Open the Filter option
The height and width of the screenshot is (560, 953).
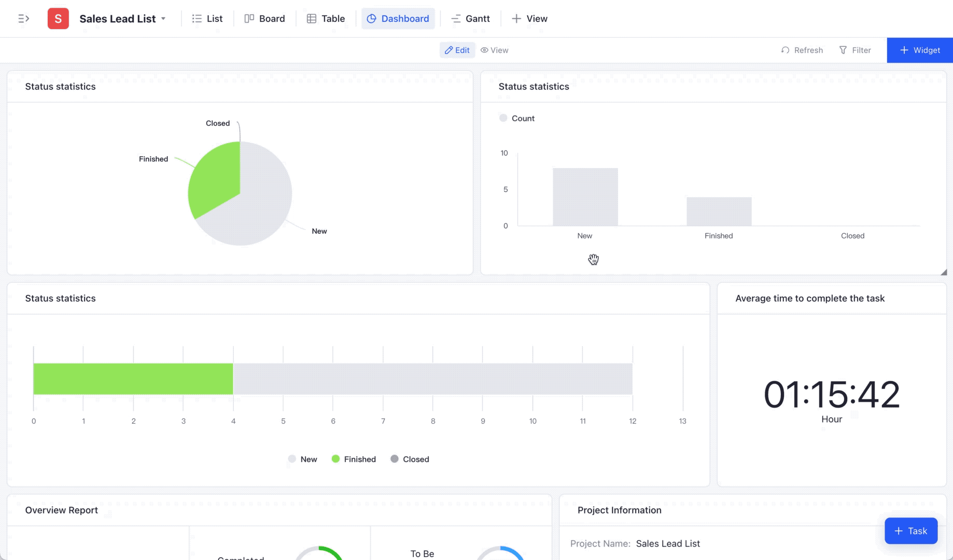tap(855, 50)
